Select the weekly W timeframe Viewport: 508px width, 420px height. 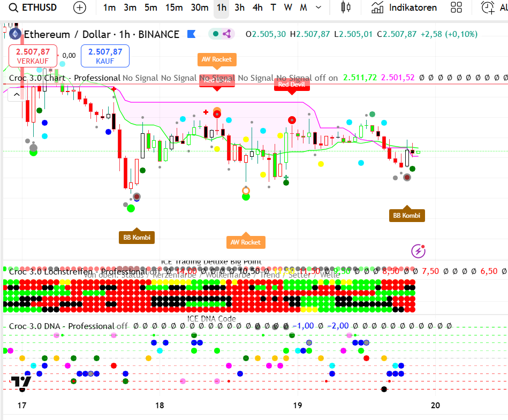coord(288,7)
